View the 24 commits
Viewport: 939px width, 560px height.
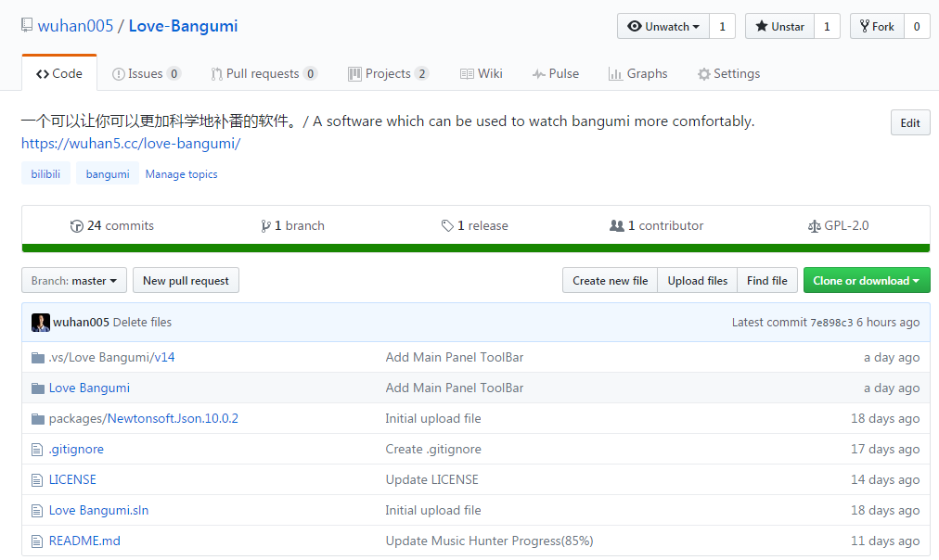(x=112, y=225)
